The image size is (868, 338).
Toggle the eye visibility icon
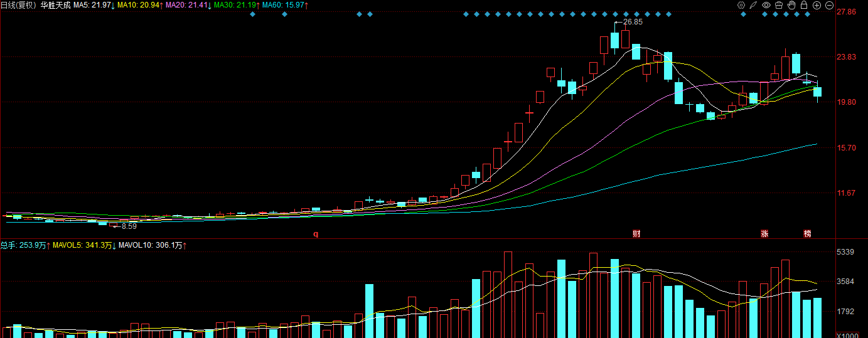click(766, 5)
